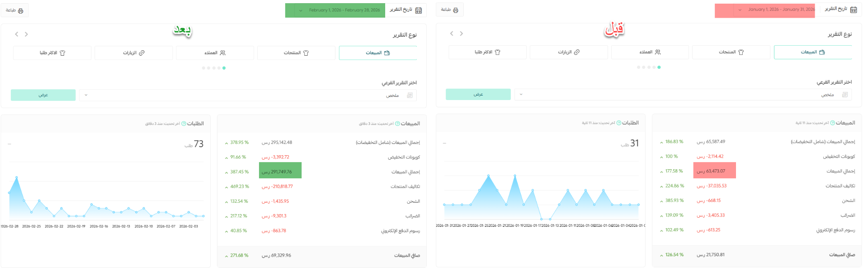Image resolution: width=868 pixels, height=268 pixels.
Task: Select الاكثر طلبا tab in the February report
Action: (52, 53)
